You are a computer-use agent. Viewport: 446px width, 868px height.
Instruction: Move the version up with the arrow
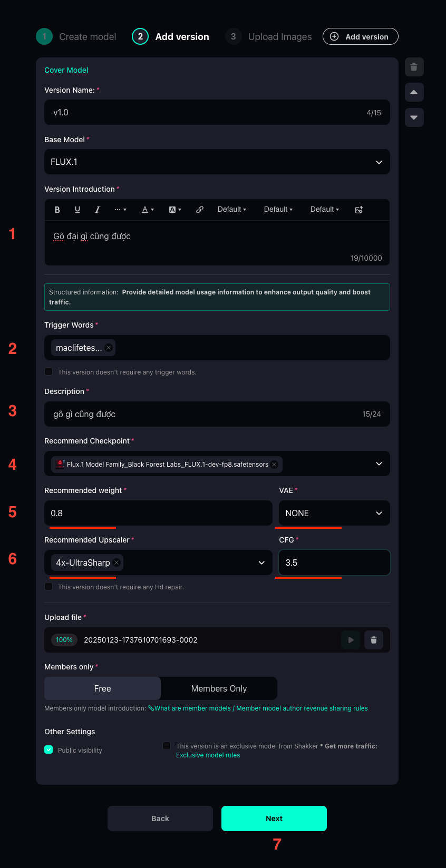pyautogui.click(x=414, y=92)
